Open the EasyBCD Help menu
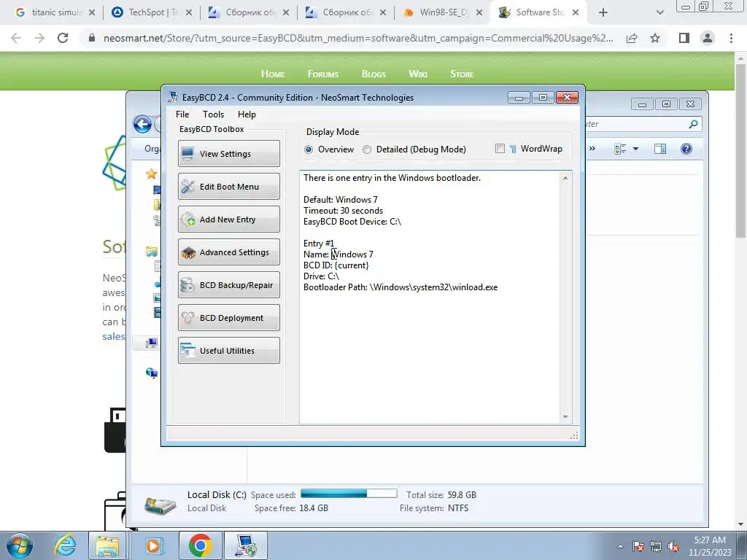Screen dimensions: 747x560 (x=247, y=114)
